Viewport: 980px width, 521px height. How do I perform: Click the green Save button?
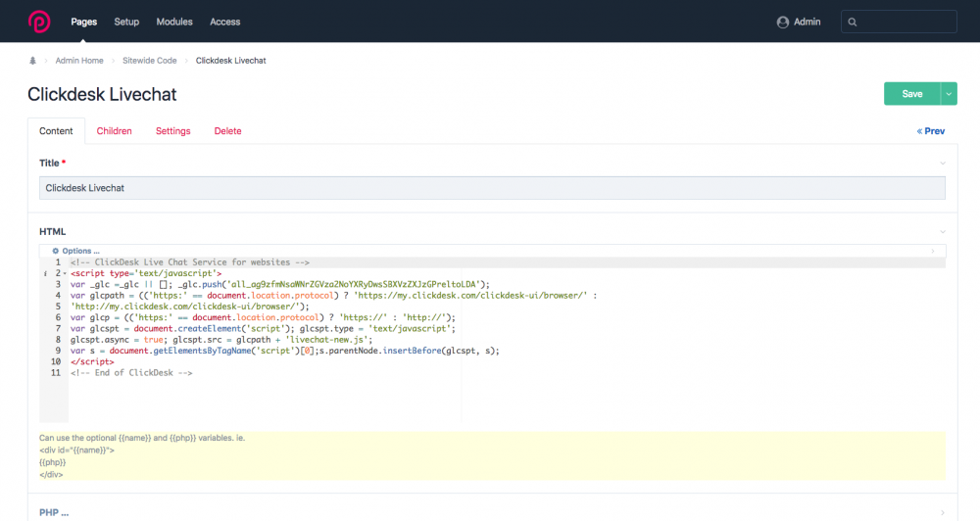(911, 94)
